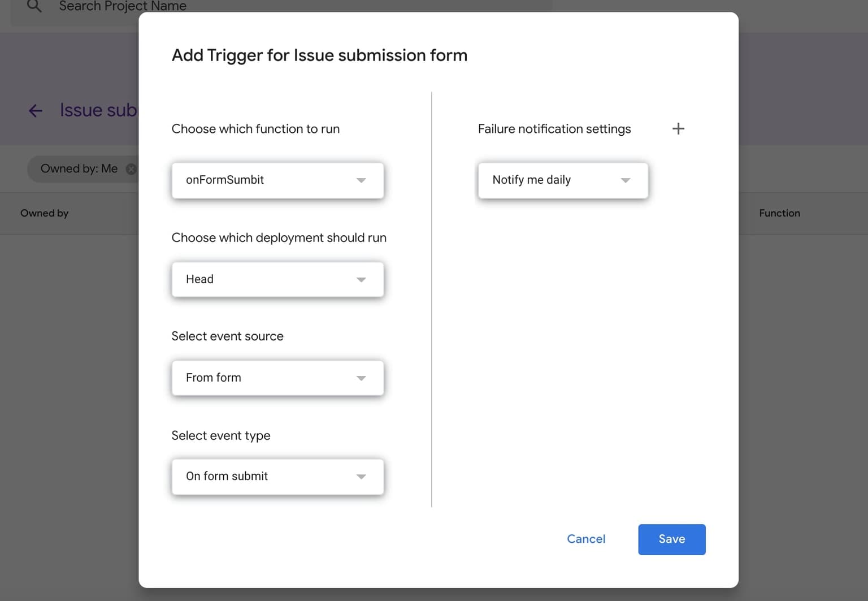The width and height of the screenshot is (868, 601).
Task: Click the arrow in the notification frequency selector
Action: pyautogui.click(x=626, y=180)
